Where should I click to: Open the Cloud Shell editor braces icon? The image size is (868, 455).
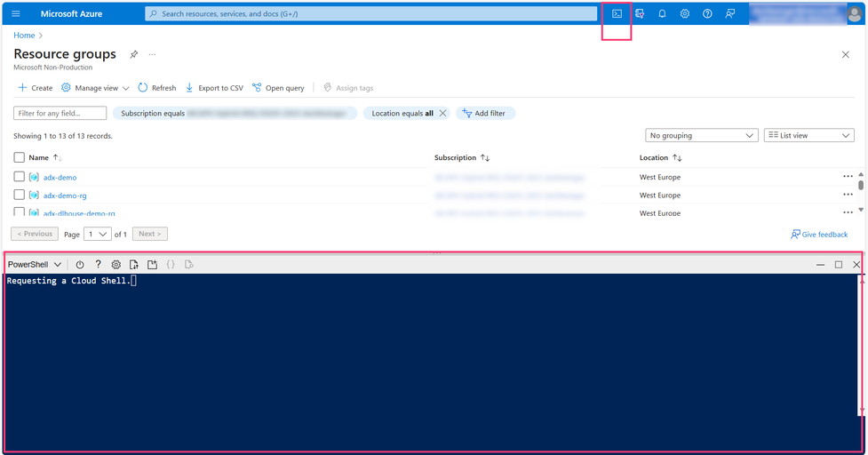171,265
